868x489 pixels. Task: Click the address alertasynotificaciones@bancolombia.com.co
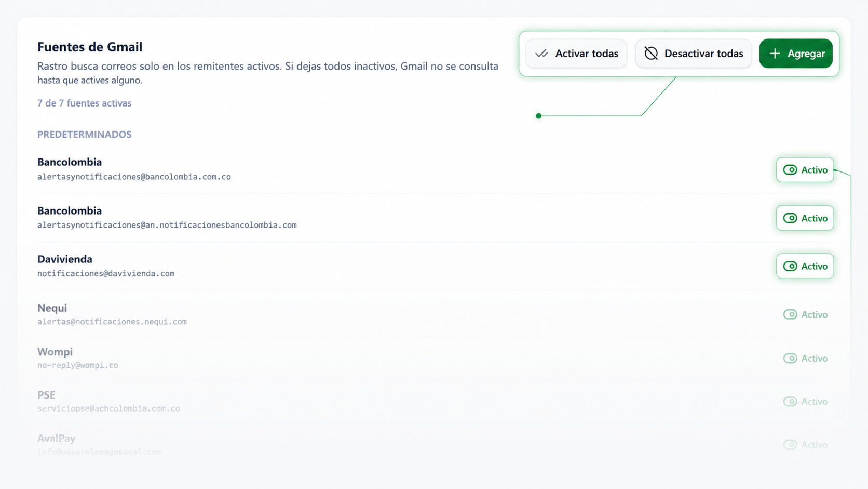click(x=134, y=177)
